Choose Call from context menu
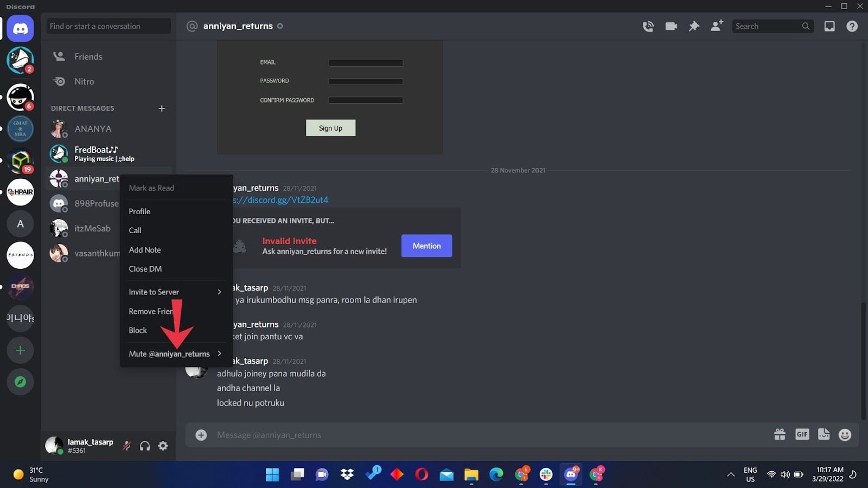This screenshot has width=868, height=488. pos(176,230)
